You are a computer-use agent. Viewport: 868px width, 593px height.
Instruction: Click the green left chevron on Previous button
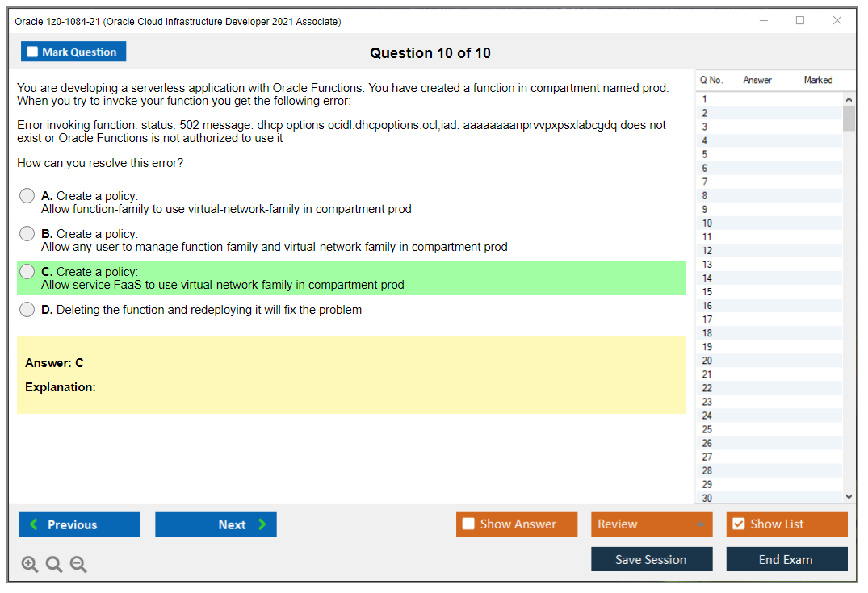[x=33, y=524]
